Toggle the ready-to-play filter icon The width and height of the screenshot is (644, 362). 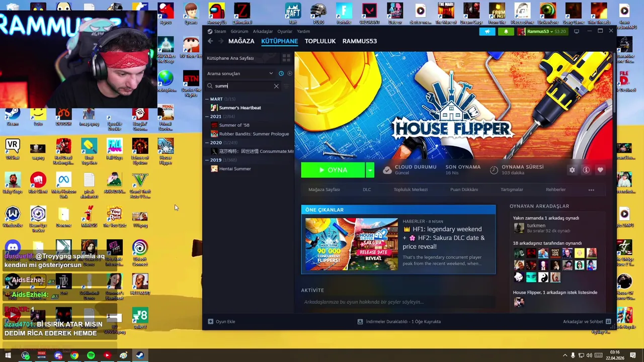coord(289,73)
